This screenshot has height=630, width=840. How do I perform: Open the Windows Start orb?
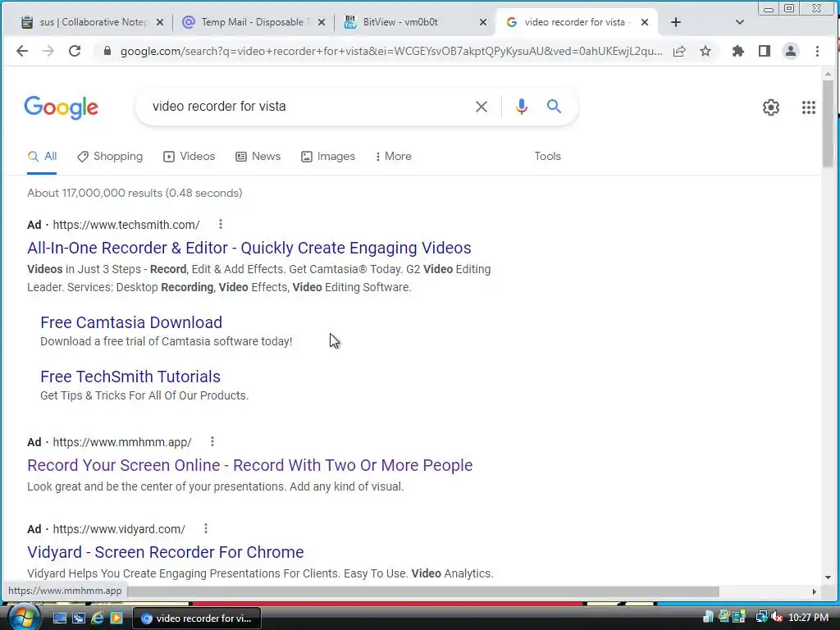point(24,618)
